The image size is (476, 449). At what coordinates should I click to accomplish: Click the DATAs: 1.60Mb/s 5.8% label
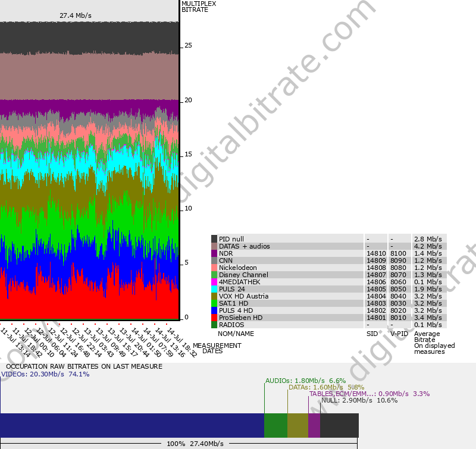(326, 387)
